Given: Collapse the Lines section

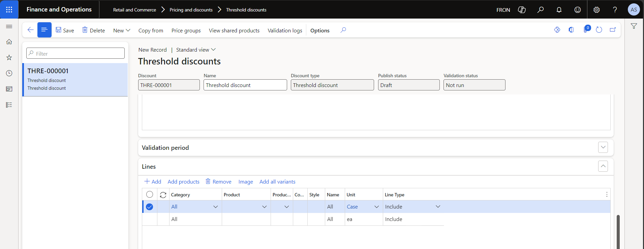Looking at the screenshot, I should pyautogui.click(x=603, y=166).
